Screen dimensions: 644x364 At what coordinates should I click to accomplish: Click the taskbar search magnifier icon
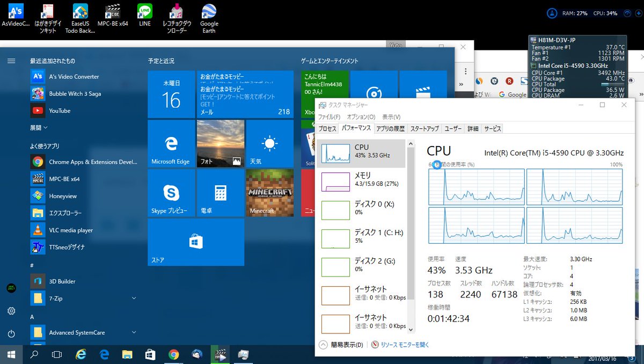(x=34, y=354)
